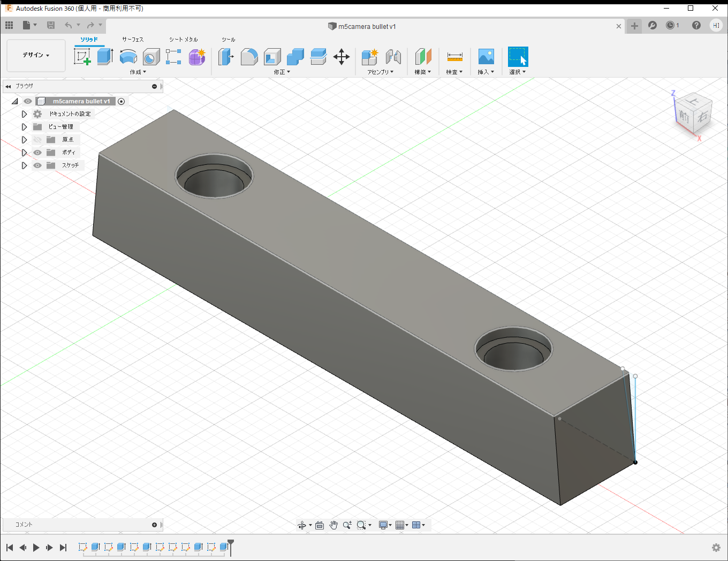Click the Extrude tool icon

105,56
